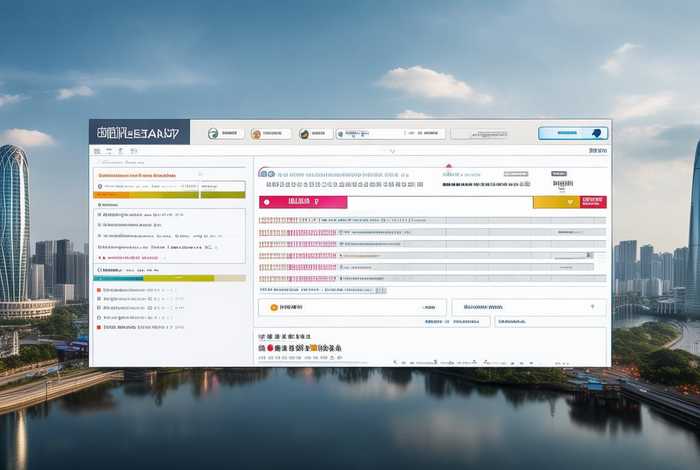Click the orange circle icon in header

[x=256, y=133]
